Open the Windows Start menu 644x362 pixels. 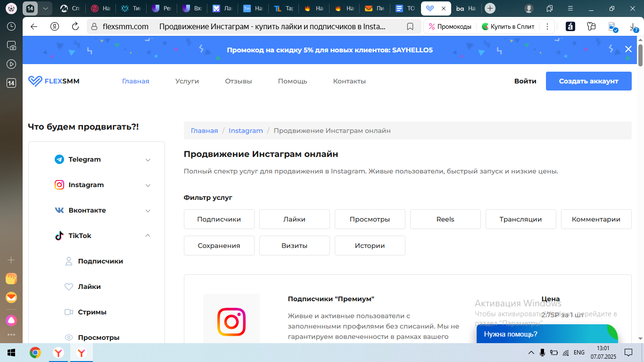click(11, 353)
